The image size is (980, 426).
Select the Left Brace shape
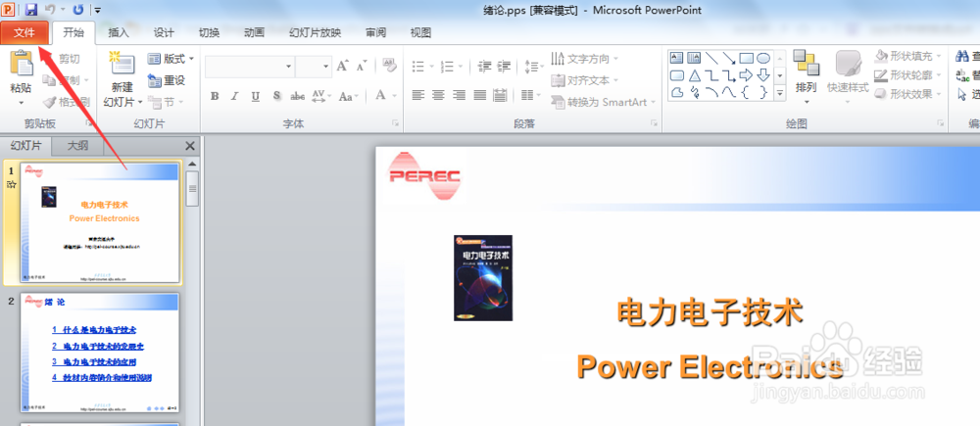click(746, 92)
